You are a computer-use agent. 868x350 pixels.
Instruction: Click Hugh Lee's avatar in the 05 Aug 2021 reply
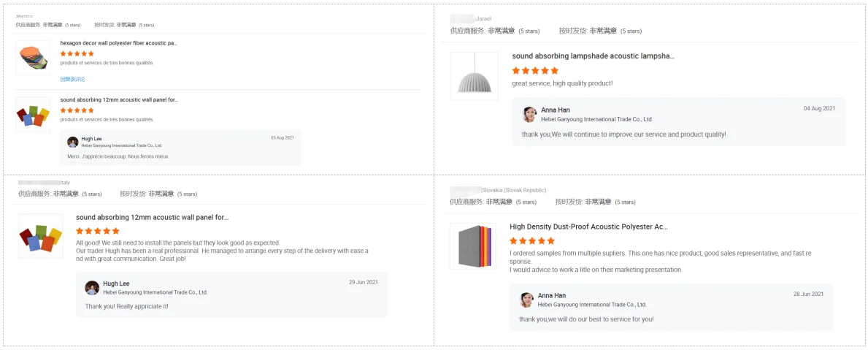click(73, 142)
